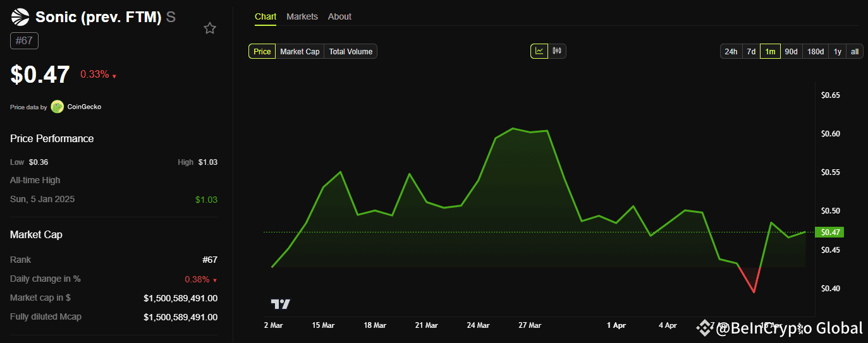Click the down arrow beside 0.38%
Image resolution: width=868 pixels, height=343 pixels.
pos(215,280)
